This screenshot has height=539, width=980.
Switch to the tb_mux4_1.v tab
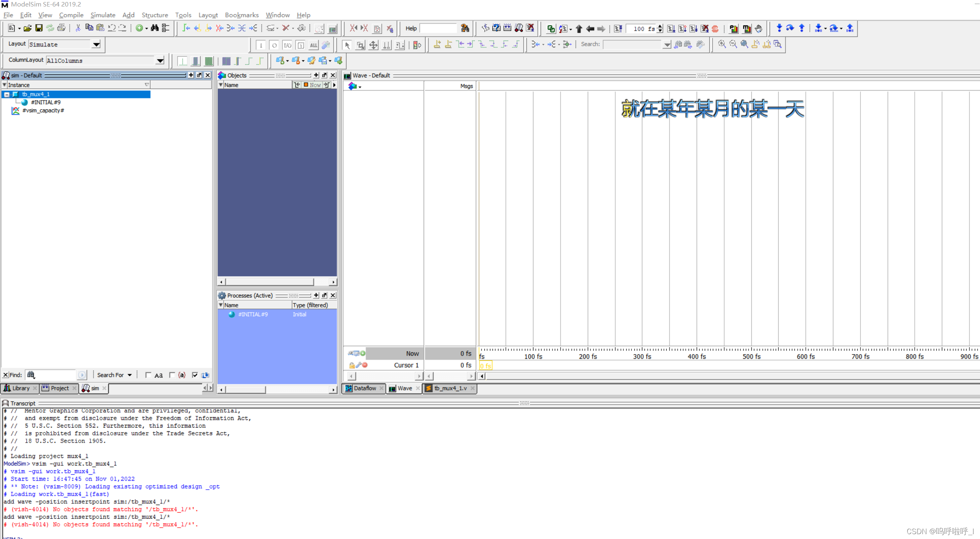pyautogui.click(x=449, y=388)
